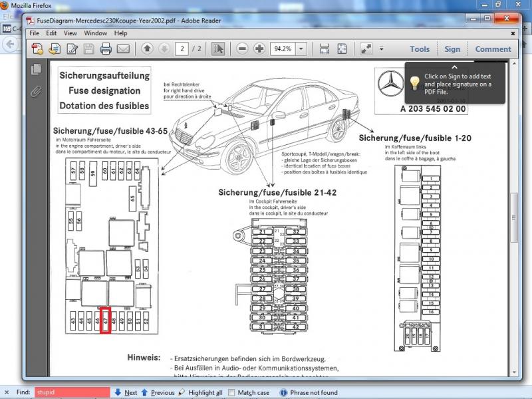The height and width of the screenshot is (399, 532).
Task: Open the Window menu in Adobe Reader
Action: 95,33
